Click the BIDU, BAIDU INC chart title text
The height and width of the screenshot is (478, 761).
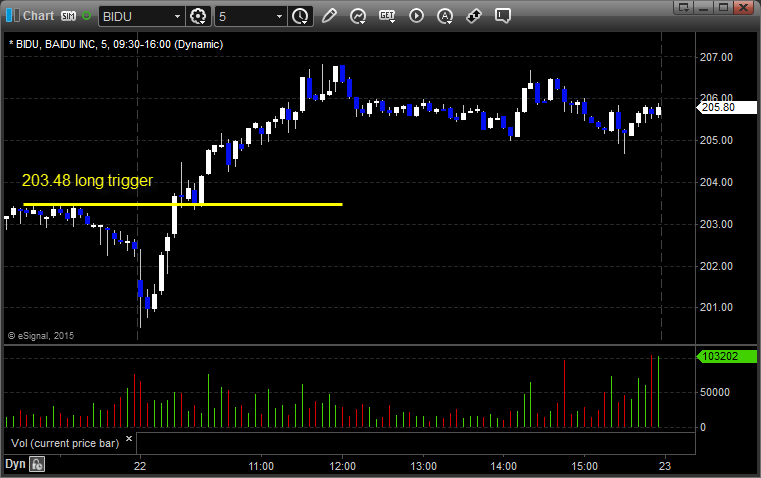pyautogui.click(x=116, y=44)
